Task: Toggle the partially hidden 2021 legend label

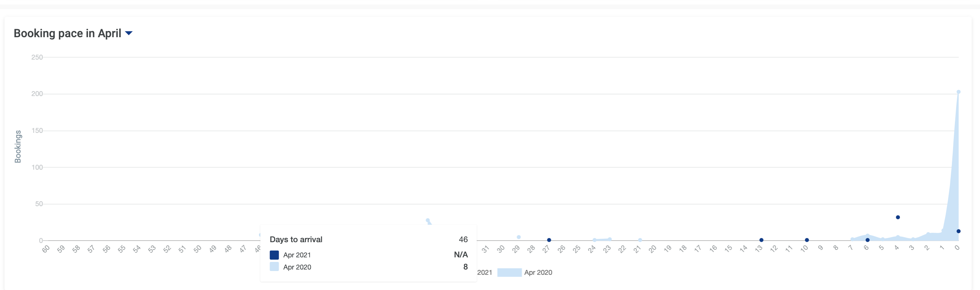Action: click(484, 273)
